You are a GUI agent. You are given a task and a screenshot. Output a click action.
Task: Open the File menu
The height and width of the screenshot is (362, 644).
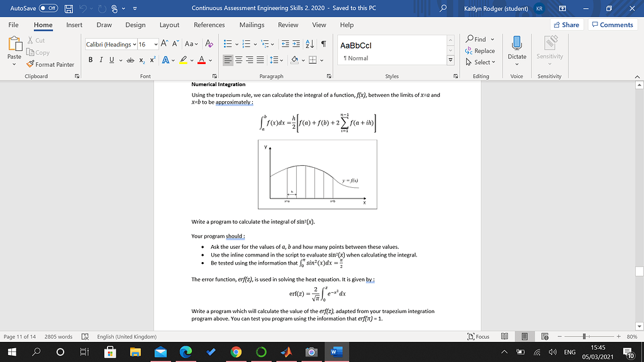click(14, 25)
